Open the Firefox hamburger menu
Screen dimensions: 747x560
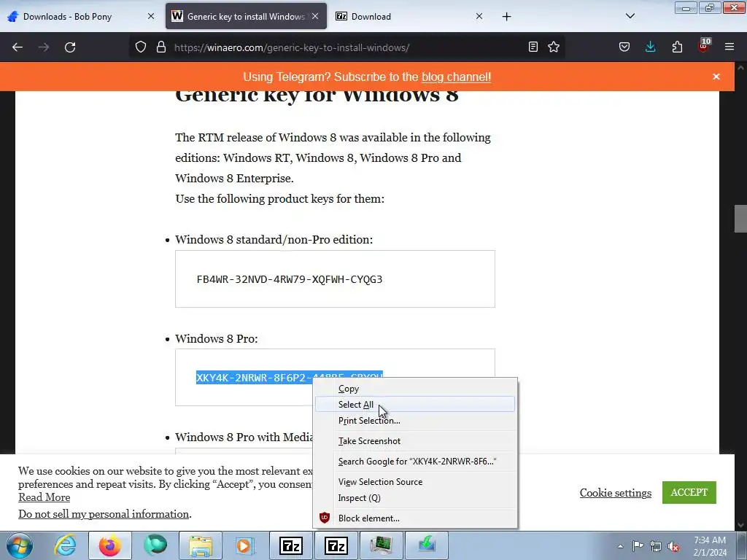pyautogui.click(x=729, y=47)
